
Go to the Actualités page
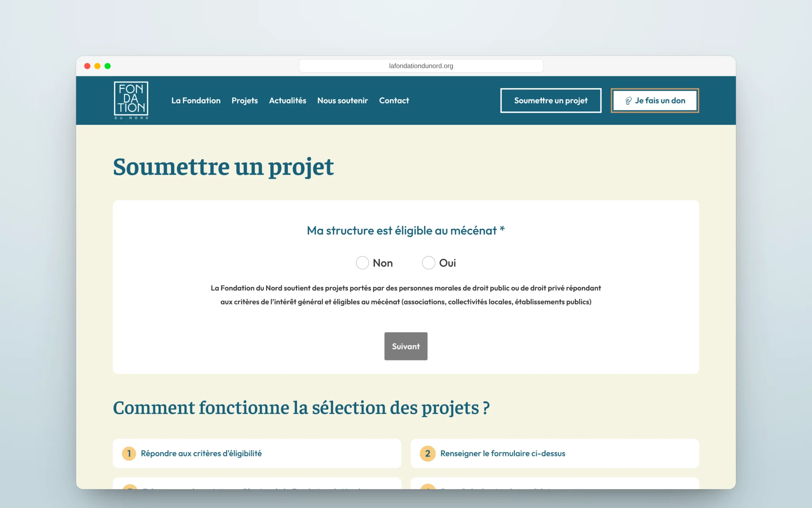288,100
